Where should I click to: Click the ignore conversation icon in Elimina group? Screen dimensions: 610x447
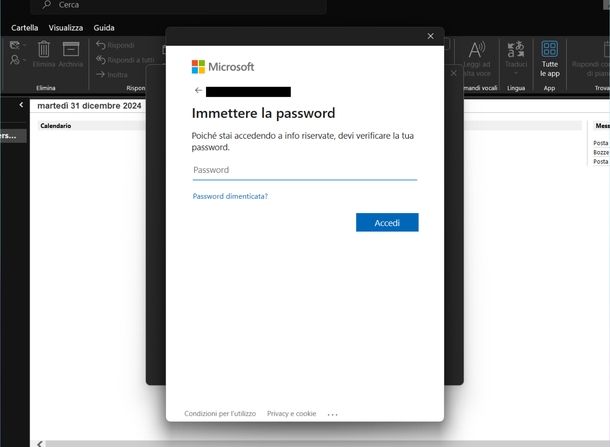pyautogui.click(x=16, y=46)
